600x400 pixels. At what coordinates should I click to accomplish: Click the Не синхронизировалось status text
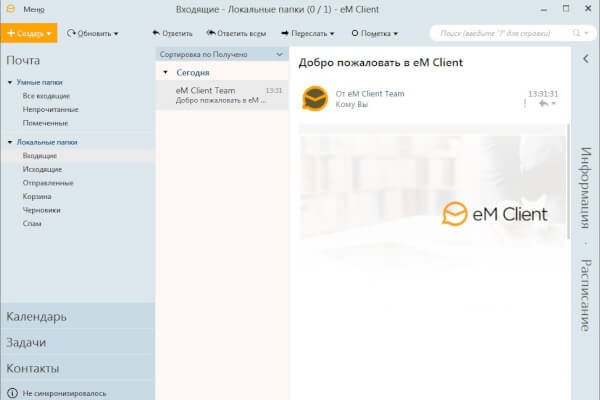tap(64, 393)
